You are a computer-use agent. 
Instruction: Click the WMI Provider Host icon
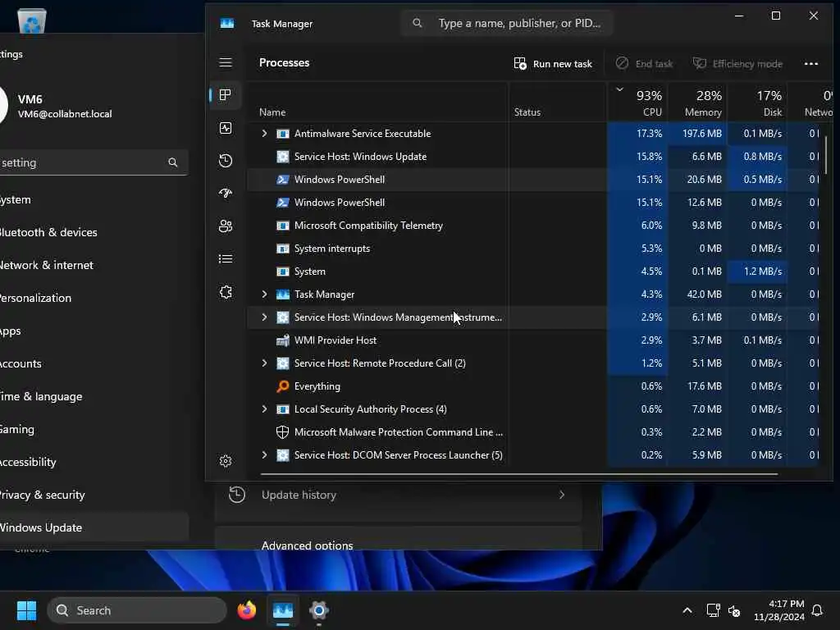coord(282,340)
